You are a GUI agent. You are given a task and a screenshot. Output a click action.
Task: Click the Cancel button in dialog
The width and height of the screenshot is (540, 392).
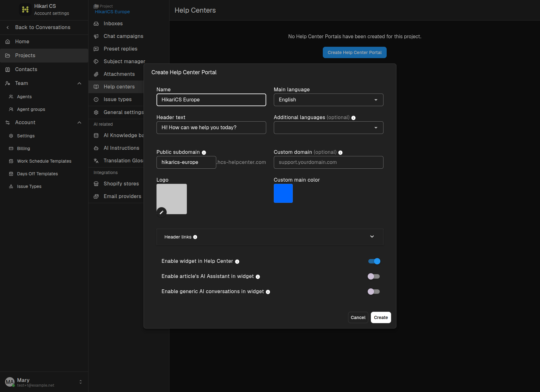click(358, 317)
